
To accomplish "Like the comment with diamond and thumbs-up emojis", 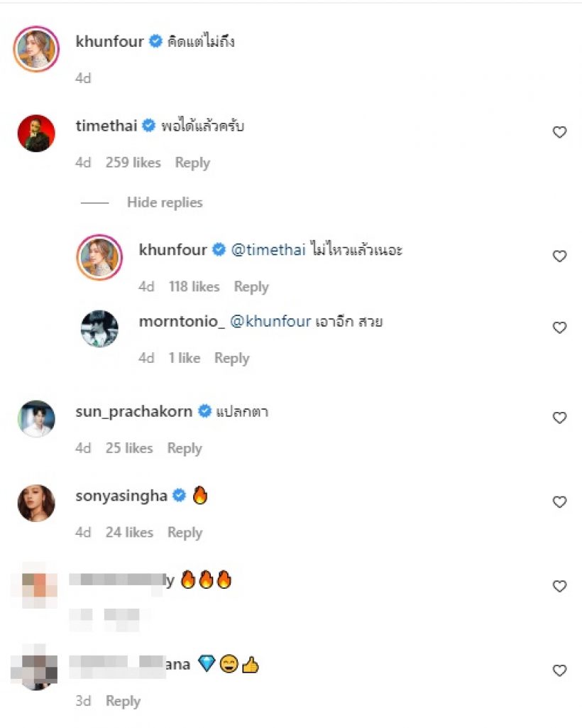I will 559,670.
